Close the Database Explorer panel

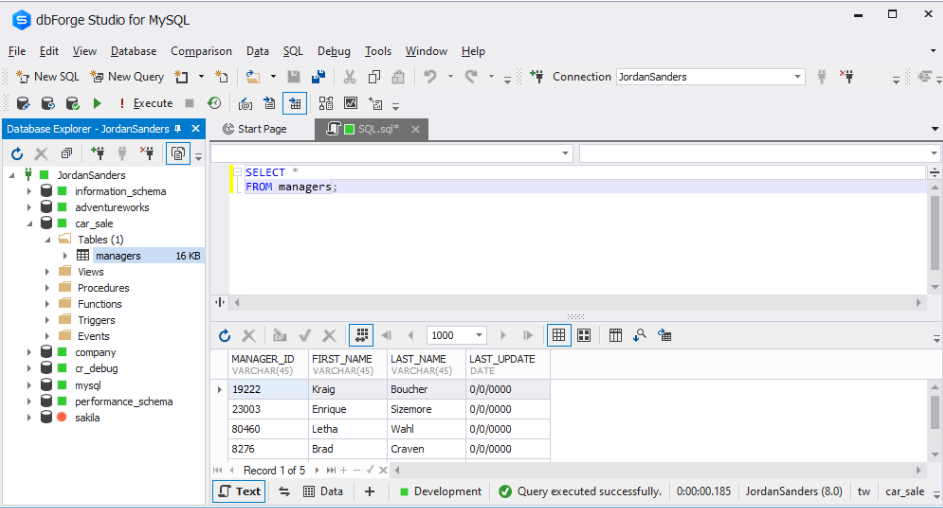pyautogui.click(x=195, y=129)
